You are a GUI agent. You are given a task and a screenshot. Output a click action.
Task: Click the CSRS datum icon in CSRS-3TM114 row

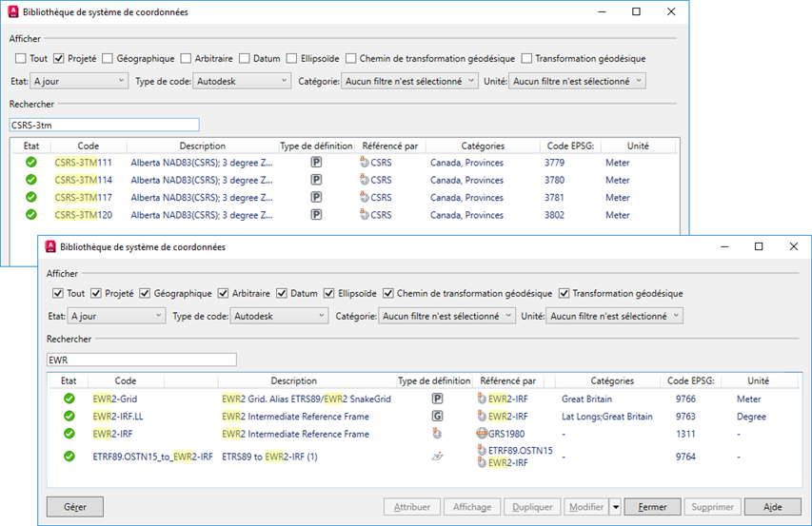coord(364,180)
